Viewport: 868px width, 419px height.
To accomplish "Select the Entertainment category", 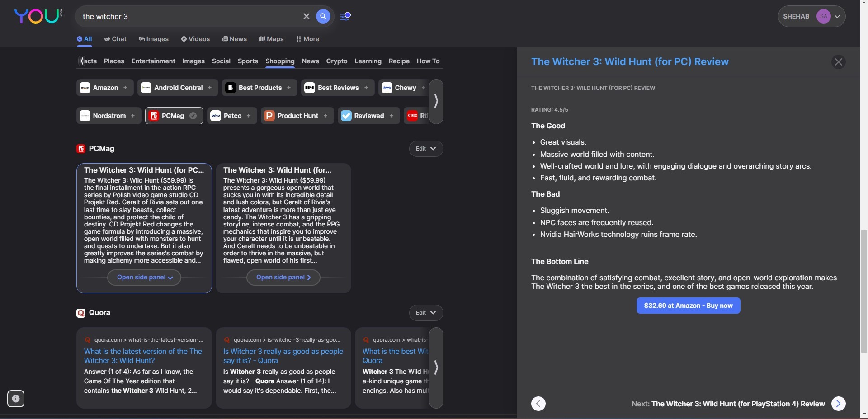I will pos(153,61).
